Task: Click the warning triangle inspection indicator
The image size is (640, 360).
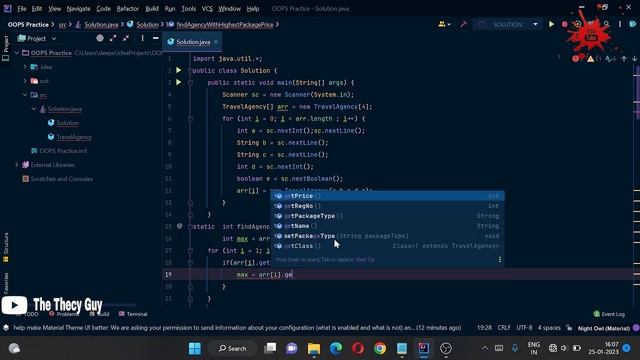Action: 590,59
